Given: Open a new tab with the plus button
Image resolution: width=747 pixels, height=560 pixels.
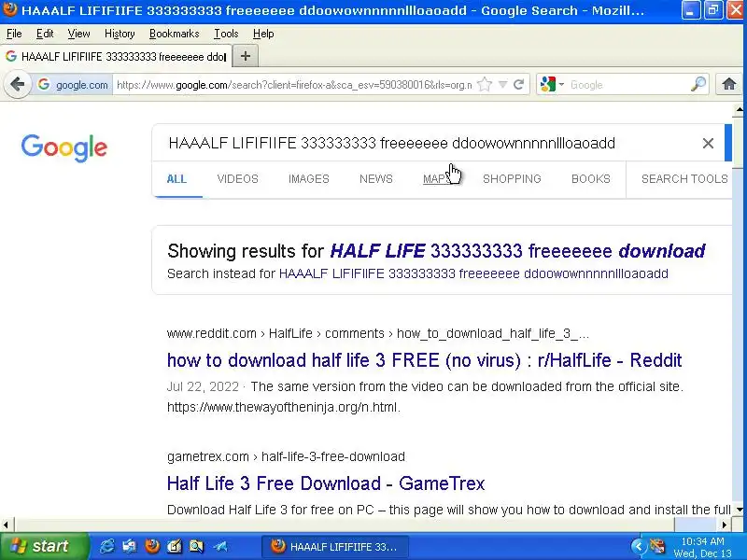Looking at the screenshot, I should 246,56.
